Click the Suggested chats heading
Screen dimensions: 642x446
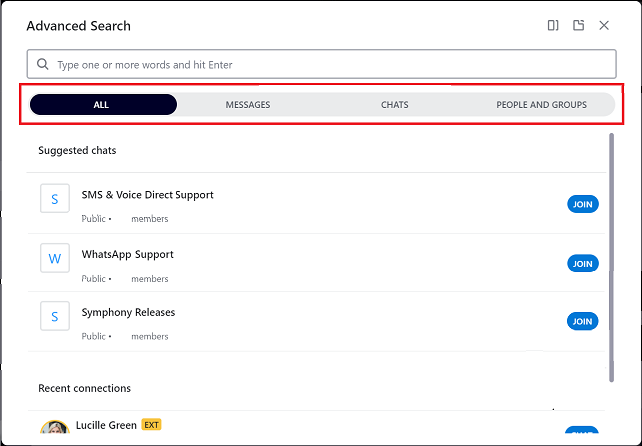(77, 150)
